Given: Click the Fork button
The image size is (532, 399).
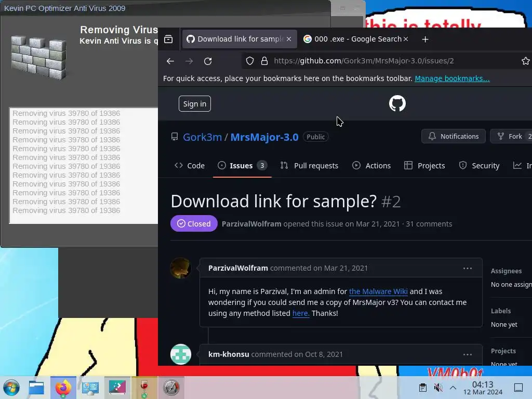Looking at the screenshot, I should coord(511,137).
